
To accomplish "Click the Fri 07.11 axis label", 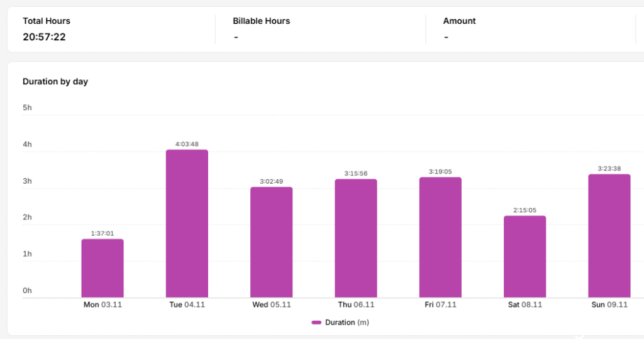I will (x=440, y=304).
